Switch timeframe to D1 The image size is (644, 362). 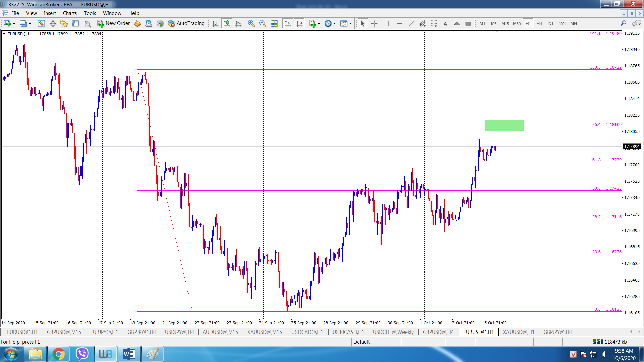click(551, 23)
